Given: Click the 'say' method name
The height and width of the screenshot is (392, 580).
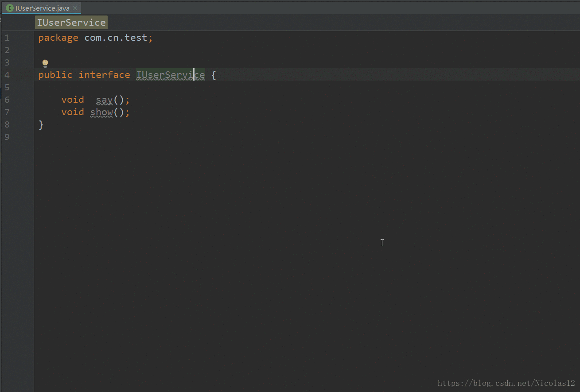Looking at the screenshot, I should pyautogui.click(x=104, y=100).
